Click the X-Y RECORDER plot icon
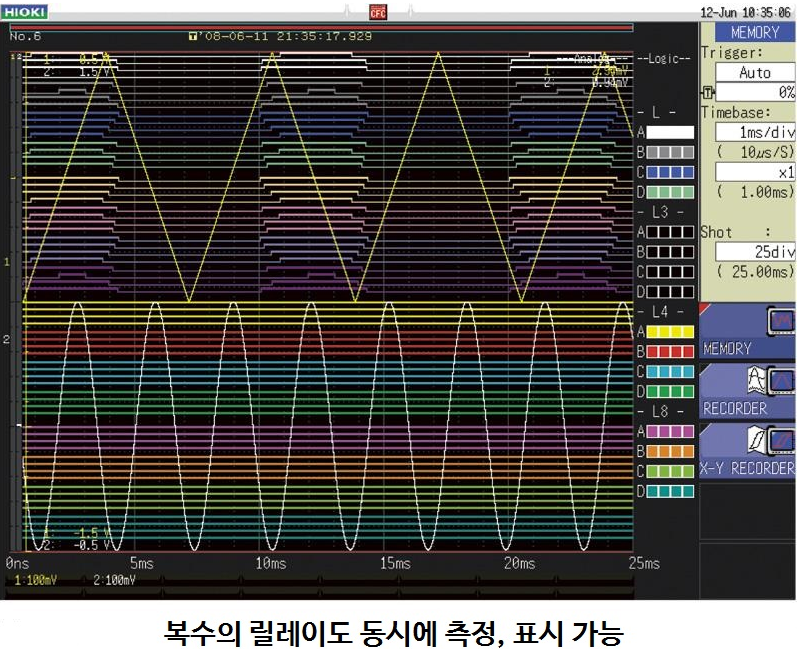Image resolution: width=799 pixels, height=649 pixels. pos(757,440)
